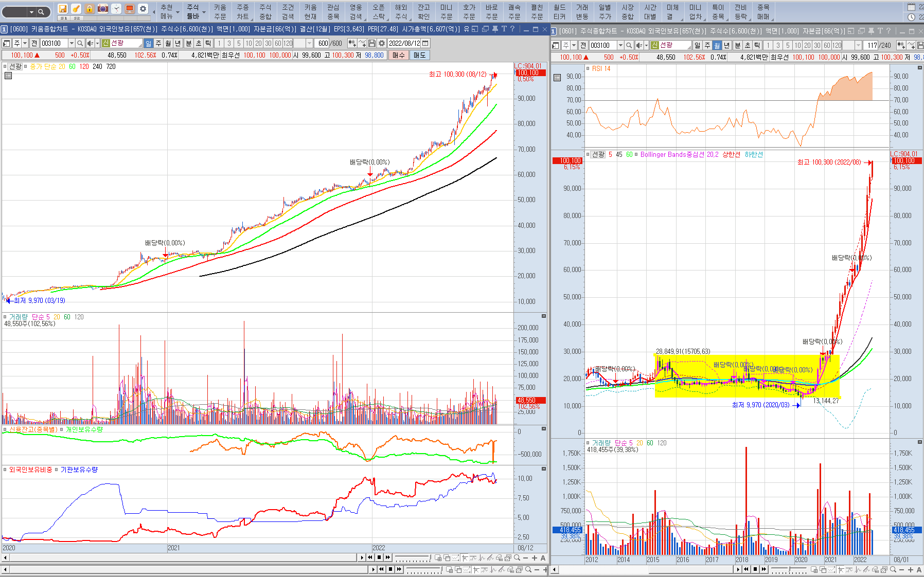Click the search magnifier in top search box
Image resolution: width=924 pixels, height=577 pixels.
point(41,12)
